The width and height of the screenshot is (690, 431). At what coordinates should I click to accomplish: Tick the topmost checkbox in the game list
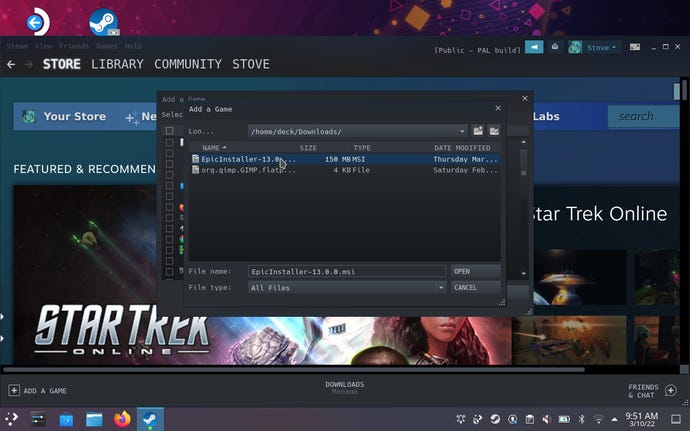coord(169,131)
